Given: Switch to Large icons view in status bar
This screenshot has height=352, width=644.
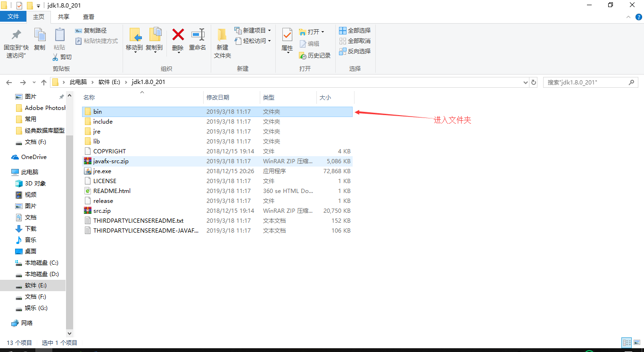Looking at the screenshot, I should [636, 343].
